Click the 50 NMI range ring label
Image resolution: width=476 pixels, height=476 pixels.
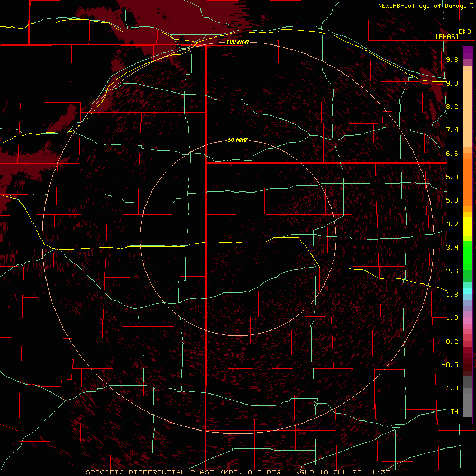237,140
